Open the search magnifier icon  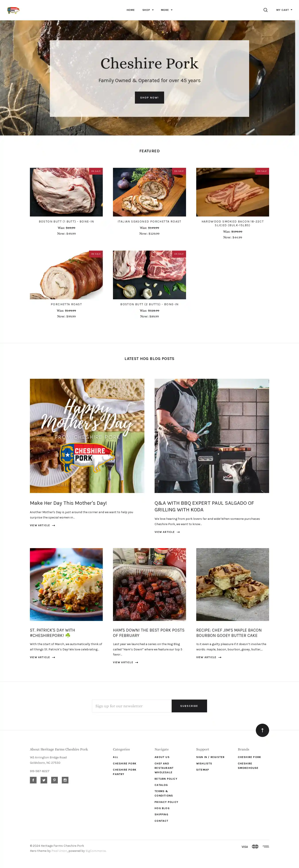tap(266, 10)
